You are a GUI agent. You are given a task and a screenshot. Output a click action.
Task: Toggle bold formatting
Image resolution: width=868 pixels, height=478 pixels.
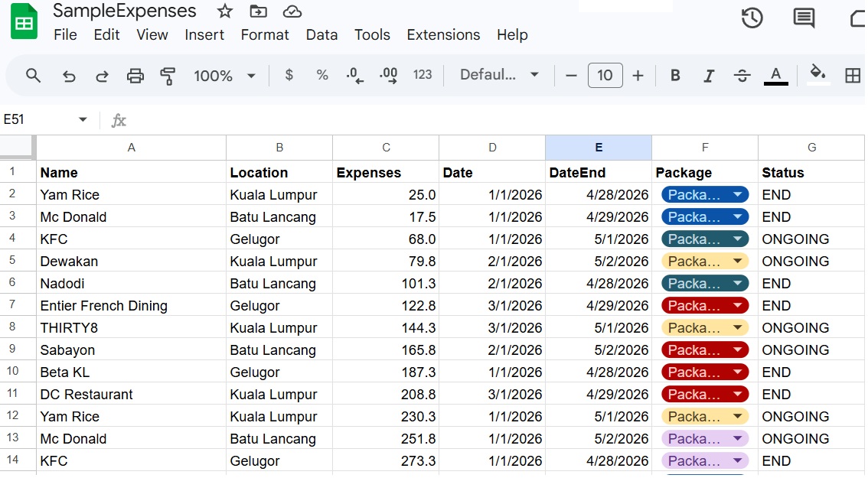pyautogui.click(x=675, y=75)
